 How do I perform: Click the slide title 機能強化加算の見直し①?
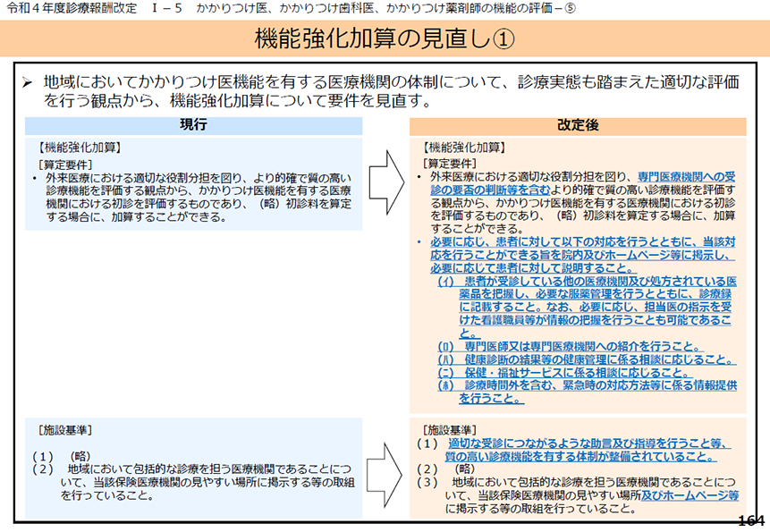tap(385, 38)
